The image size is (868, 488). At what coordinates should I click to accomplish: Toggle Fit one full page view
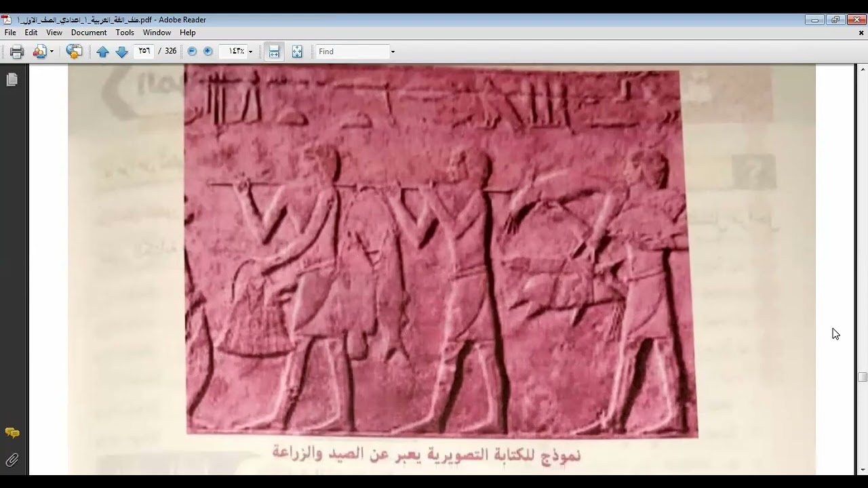click(297, 52)
